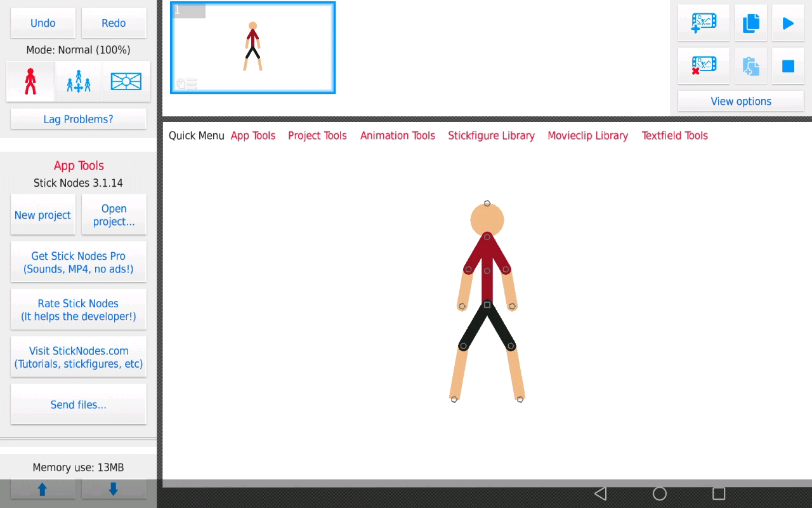Image resolution: width=812 pixels, height=508 pixels.
Task: Click the New project button
Action: coord(43,215)
